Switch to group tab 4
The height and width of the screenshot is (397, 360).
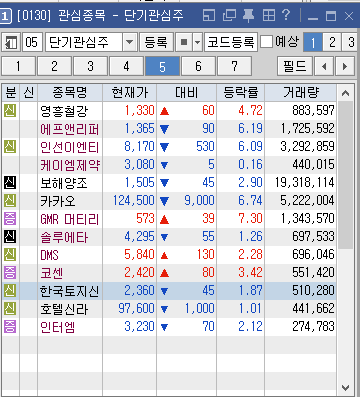(x=126, y=66)
